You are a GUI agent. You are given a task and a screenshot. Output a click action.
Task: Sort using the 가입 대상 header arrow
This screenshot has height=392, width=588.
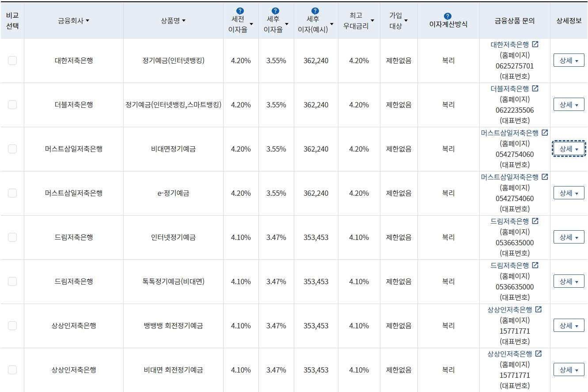coord(406,20)
